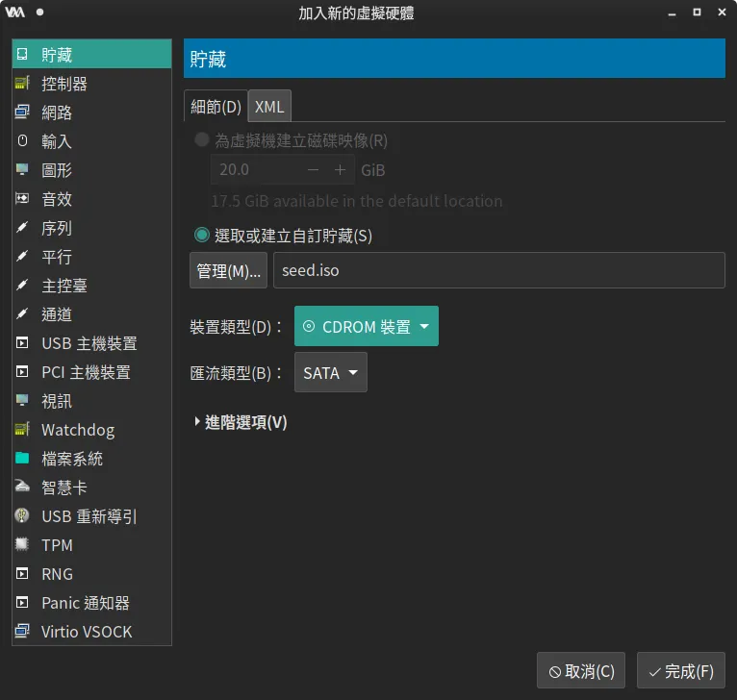Switch to the XML tab
Viewport: 737px width, 700px height.
269,107
